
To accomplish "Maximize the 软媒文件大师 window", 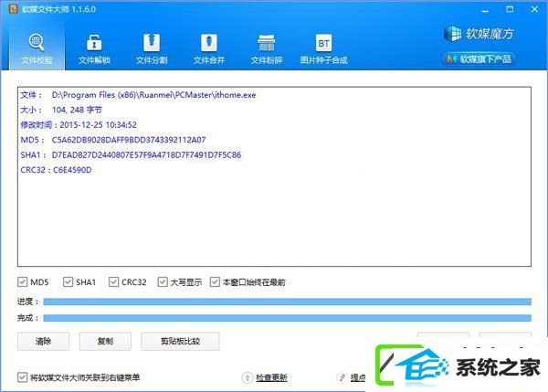I will click(510, 9).
